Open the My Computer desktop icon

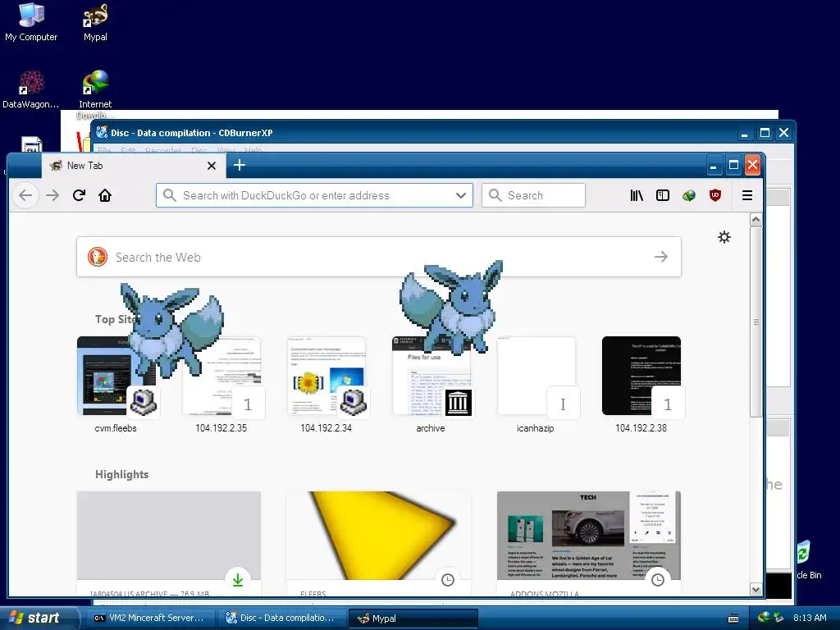(31, 22)
